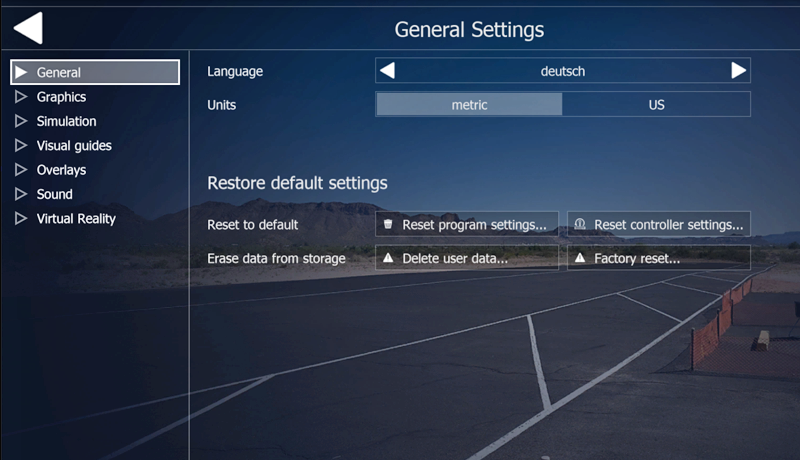Screen dimensions: 800x460
Task: Click the trash icon on Reset program settings
Action: click(x=388, y=224)
